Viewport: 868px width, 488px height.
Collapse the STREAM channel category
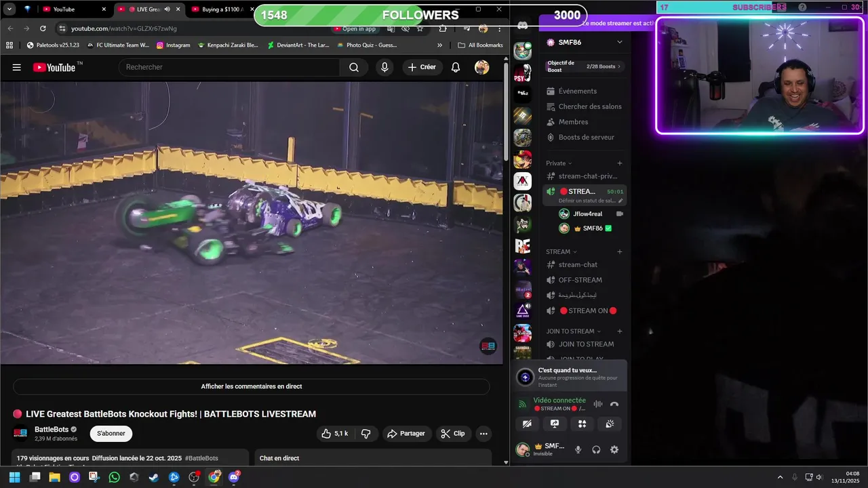(561, 251)
